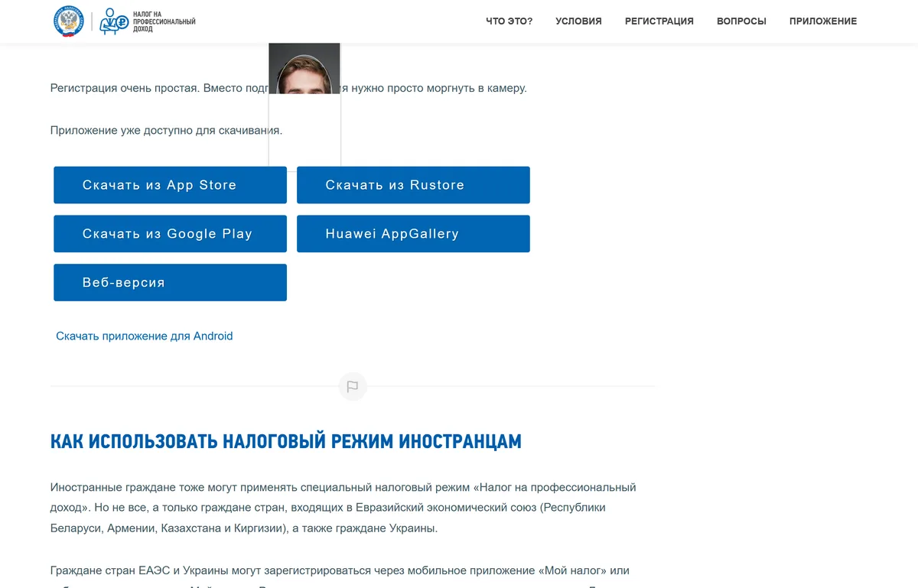
Task: Click the 'Приложение уже доступно для скачивания' text
Action: pyautogui.click(x=167, y=130)
